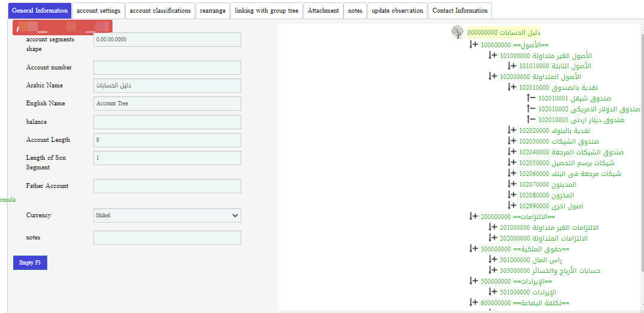The image size is (644, 313).
Task: Switch to the account settings tab
Action: (99, 11)
